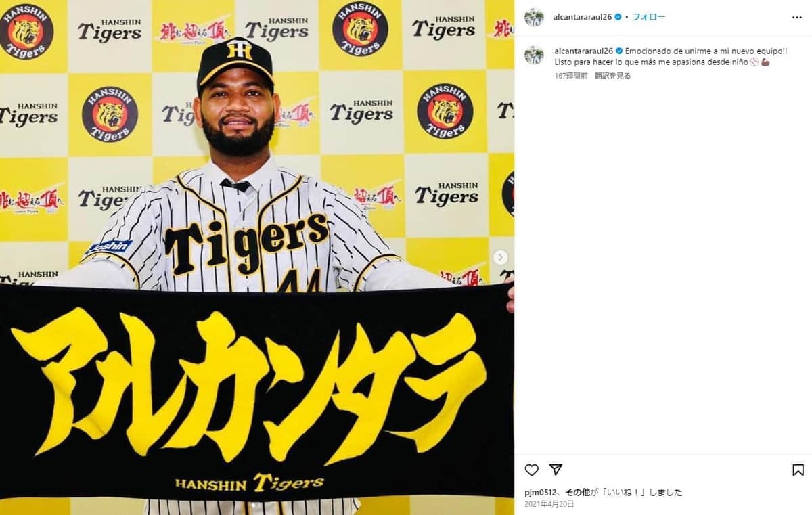Click the 167週間前 timestamp
The height and width of the screenshot is (515, 812).
[570, 76]
